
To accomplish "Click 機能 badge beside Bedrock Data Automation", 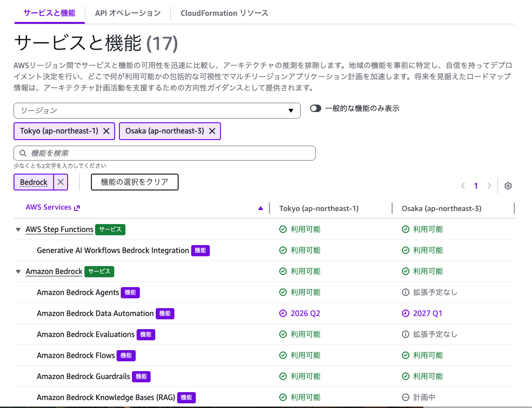I will point(165,314).
